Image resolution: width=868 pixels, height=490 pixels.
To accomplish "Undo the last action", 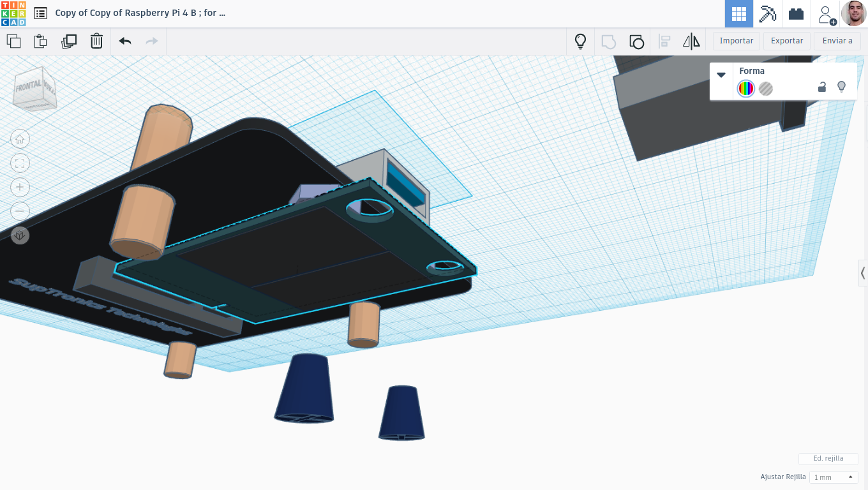I will [x=125, y=41].
